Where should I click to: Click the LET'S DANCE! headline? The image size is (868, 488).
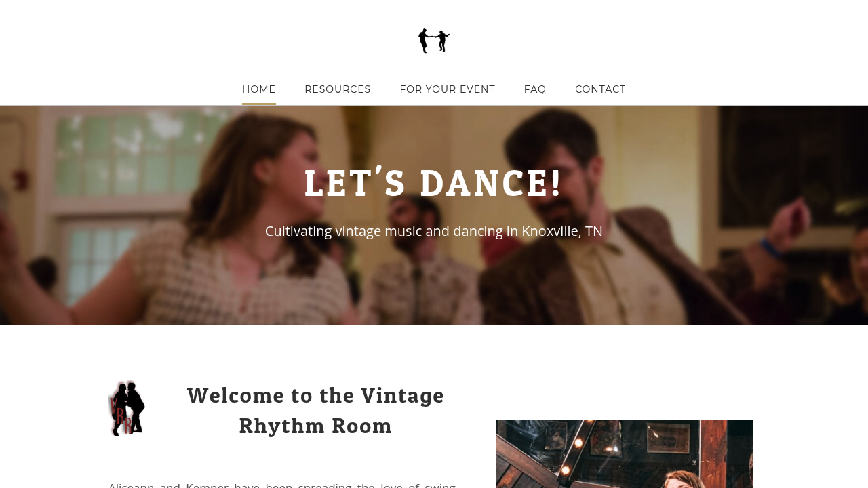pyautogui.click(x=434, y=183)
